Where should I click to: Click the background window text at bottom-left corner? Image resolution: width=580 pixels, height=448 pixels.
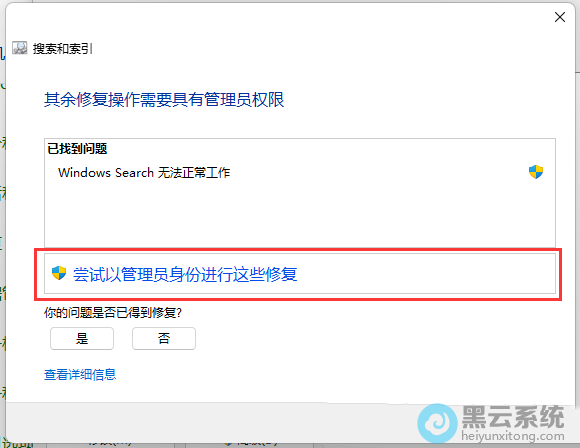[x=18, y=443]
